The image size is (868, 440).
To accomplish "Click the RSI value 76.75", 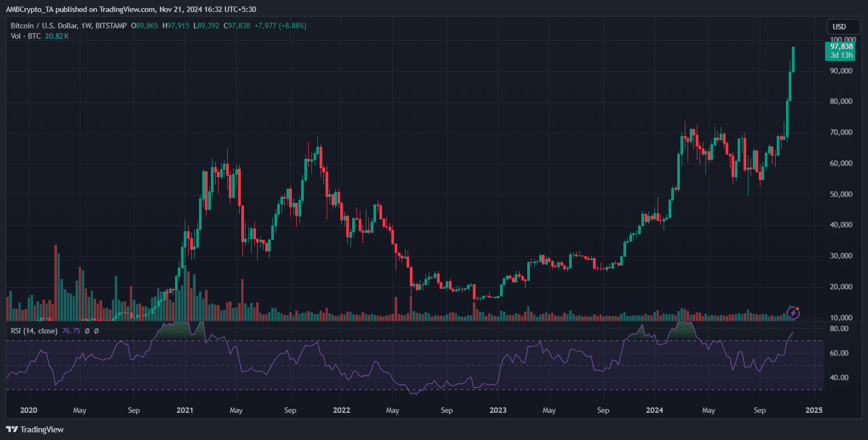I will (x=71, y=331).
